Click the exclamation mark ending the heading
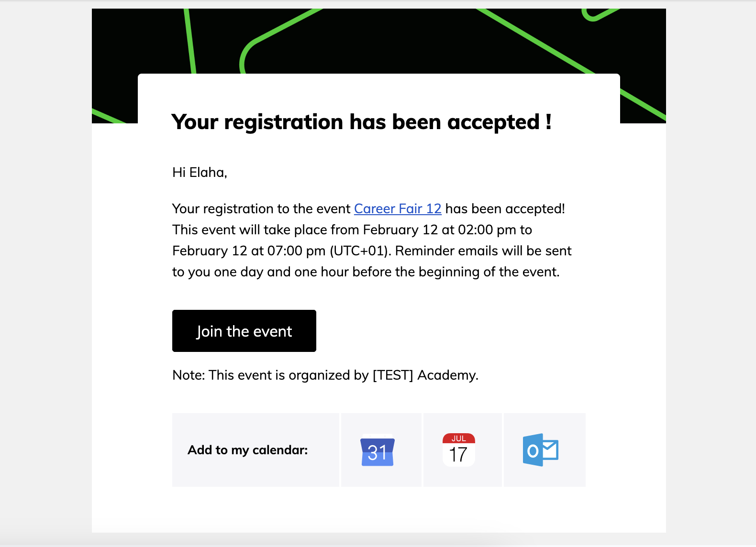Viewport: 756px width, 547px height. coord(548,121)
